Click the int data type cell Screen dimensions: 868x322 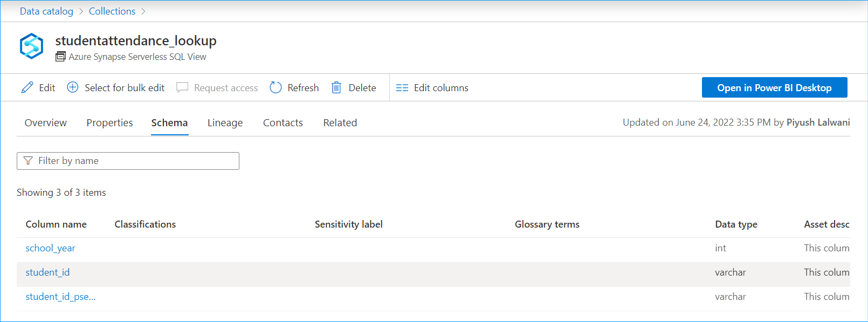pos(720,248)
